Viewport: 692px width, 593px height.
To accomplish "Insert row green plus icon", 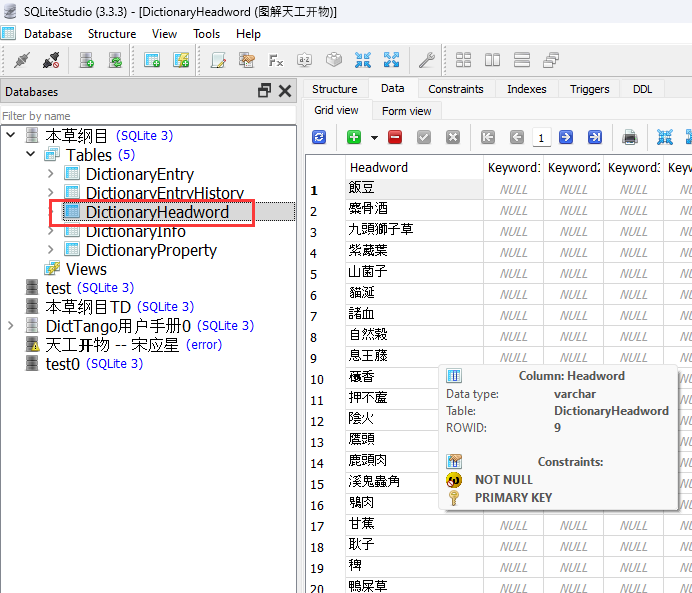I will tap(354, 137).
